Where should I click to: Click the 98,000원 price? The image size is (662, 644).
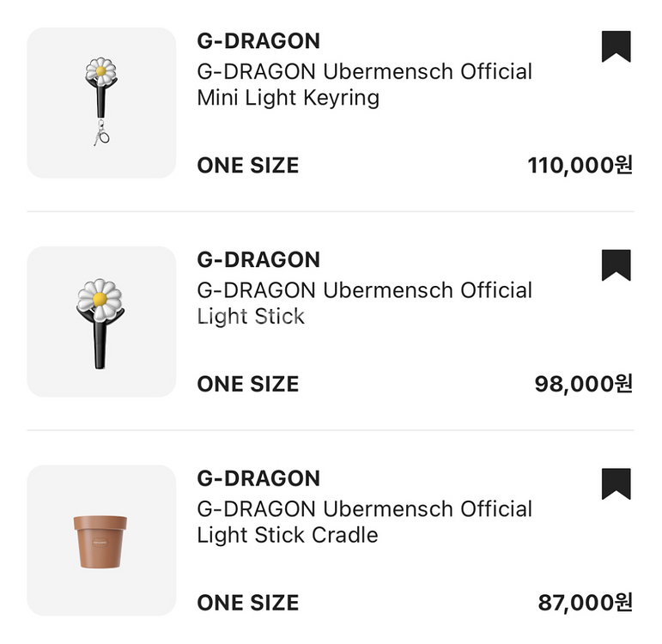(584, 385)
